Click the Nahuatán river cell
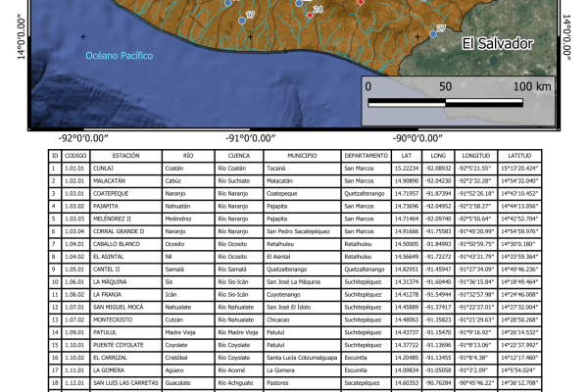 click(x=188, y=207)
